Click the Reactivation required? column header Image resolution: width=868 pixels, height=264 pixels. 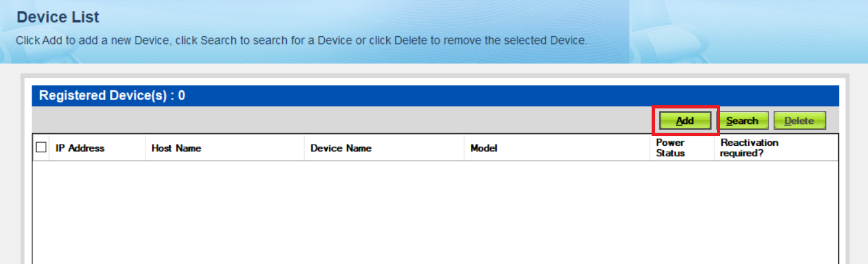[x=749, y=148]
